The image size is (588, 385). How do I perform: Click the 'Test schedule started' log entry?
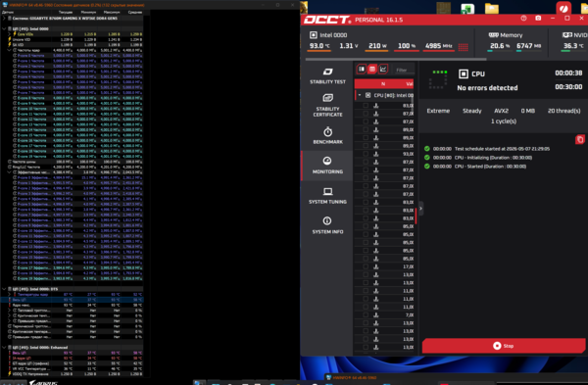tap(502, 149)
